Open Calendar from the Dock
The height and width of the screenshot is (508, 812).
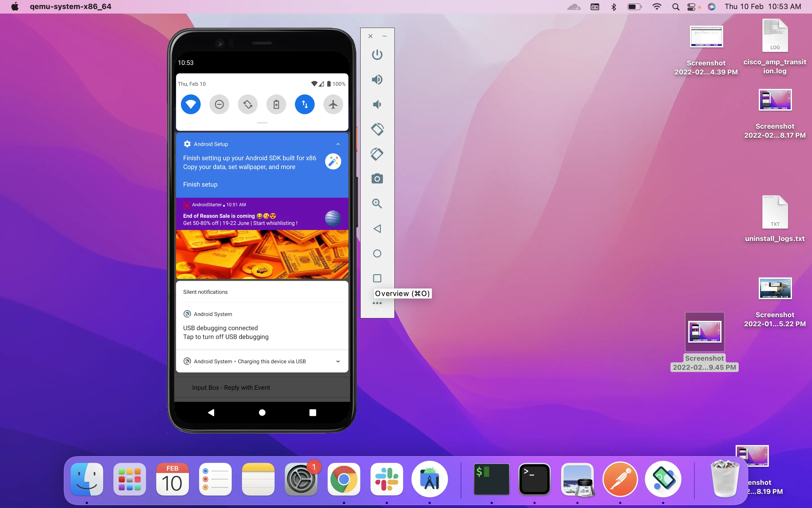173,479
